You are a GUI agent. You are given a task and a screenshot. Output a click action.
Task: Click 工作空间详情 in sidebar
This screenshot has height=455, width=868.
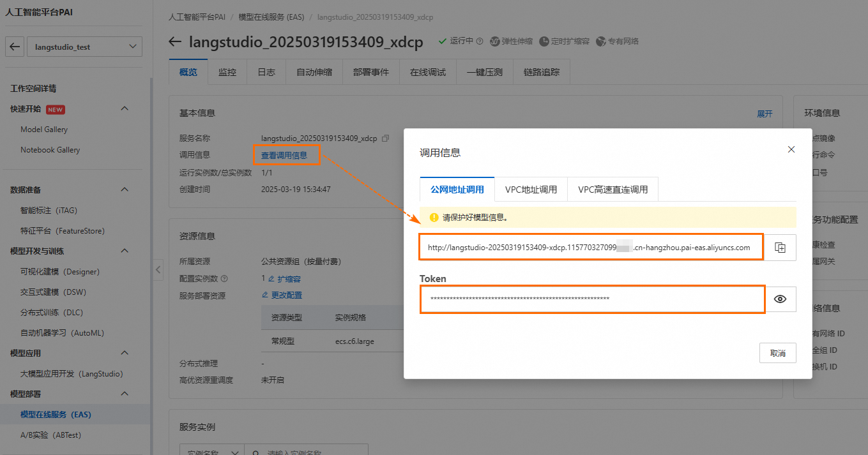coord(33,88)
